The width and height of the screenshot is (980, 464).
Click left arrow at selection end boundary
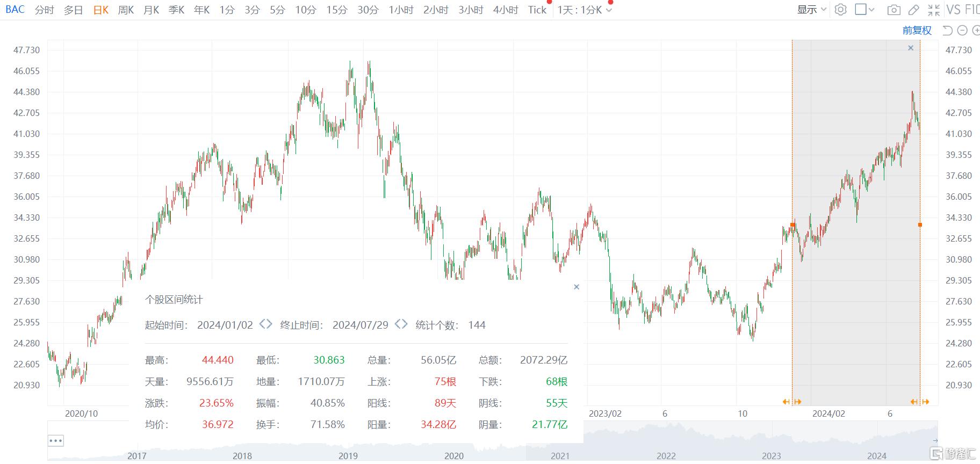point(914,402)
